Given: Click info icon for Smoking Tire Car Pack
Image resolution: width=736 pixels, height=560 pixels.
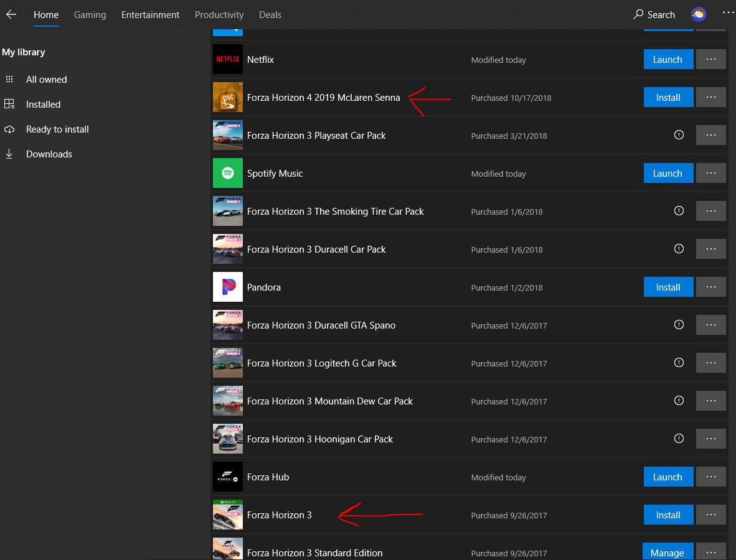Looking at the screenshot, I should point(679,211).
